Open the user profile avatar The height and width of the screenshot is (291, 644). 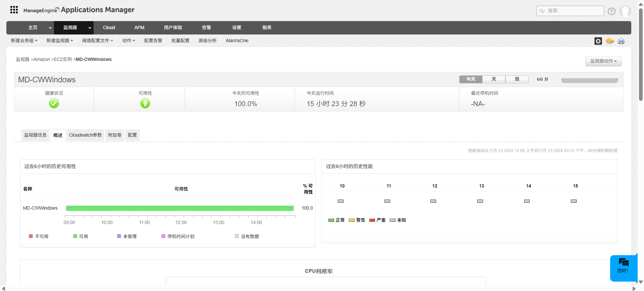coord(625,11)
